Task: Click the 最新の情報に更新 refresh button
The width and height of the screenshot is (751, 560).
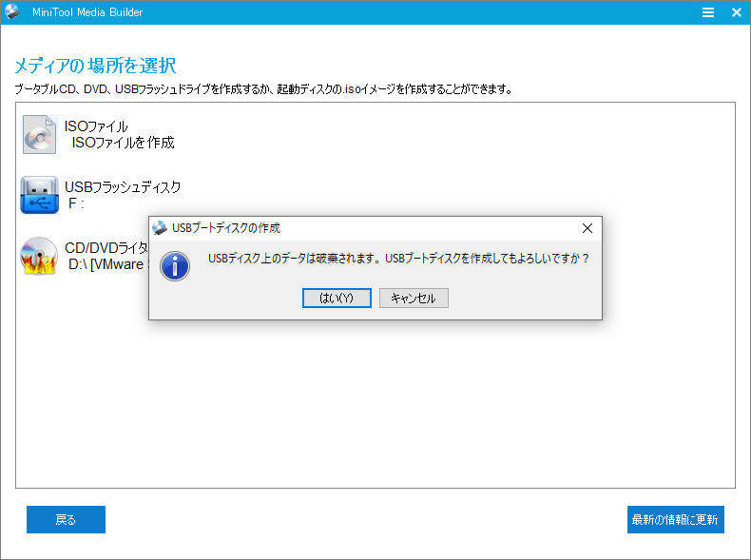Action: [x=675, y=519]
